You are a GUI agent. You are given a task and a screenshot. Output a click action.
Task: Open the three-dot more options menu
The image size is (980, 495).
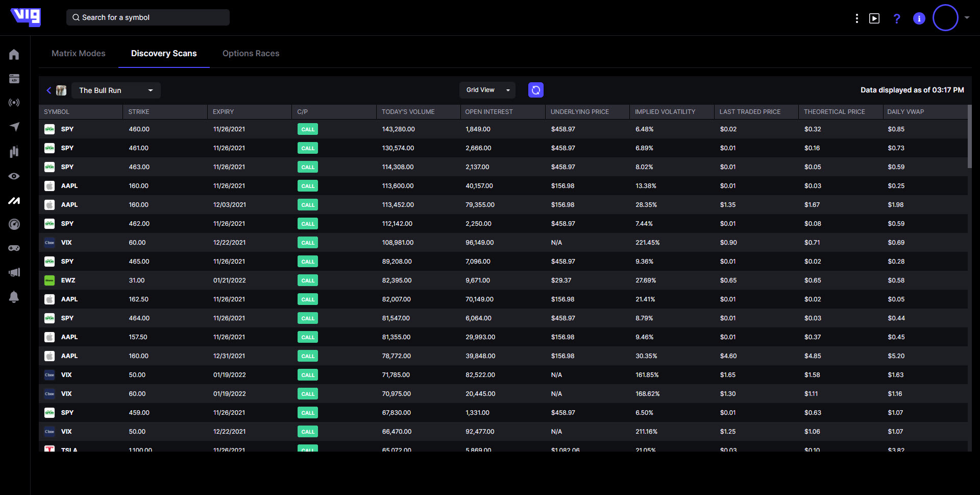tap(856, 18)
